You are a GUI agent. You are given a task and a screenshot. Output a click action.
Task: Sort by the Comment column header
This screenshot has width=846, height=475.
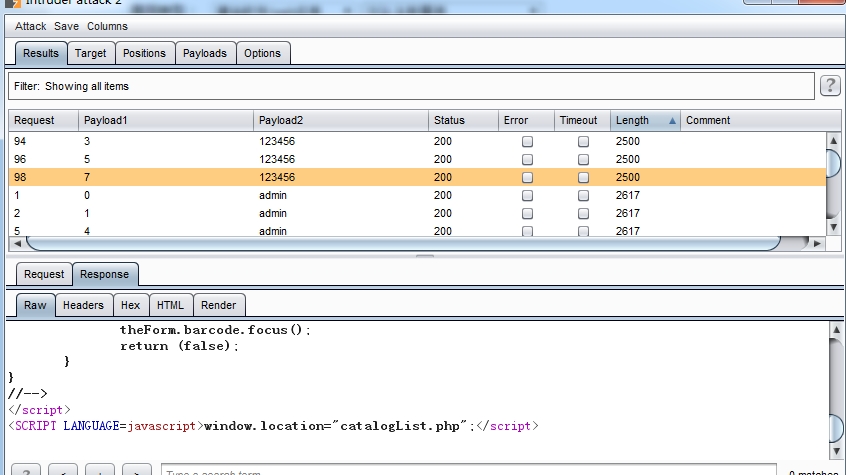761,120
